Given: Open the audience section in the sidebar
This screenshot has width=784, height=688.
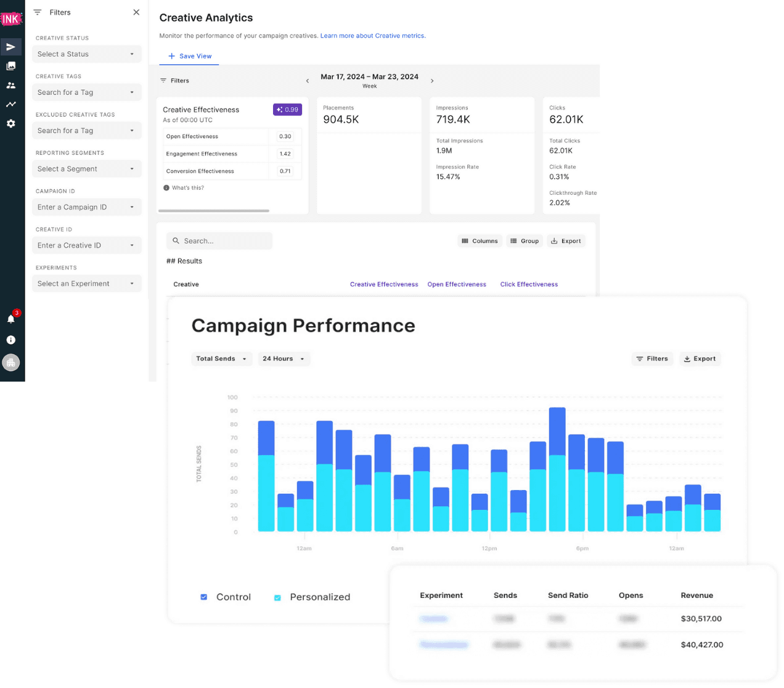Looking at the screenshot, I should point(11,85).
